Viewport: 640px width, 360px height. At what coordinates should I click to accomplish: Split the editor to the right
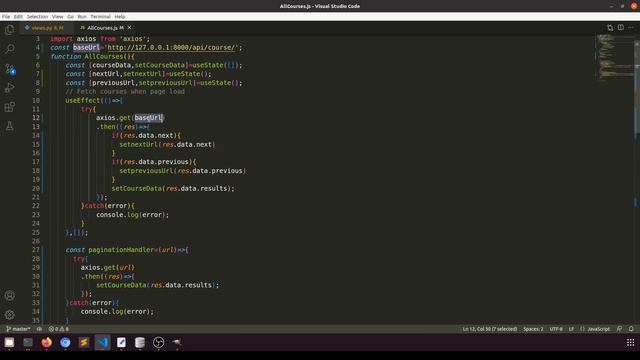click(x=620, y=27)
